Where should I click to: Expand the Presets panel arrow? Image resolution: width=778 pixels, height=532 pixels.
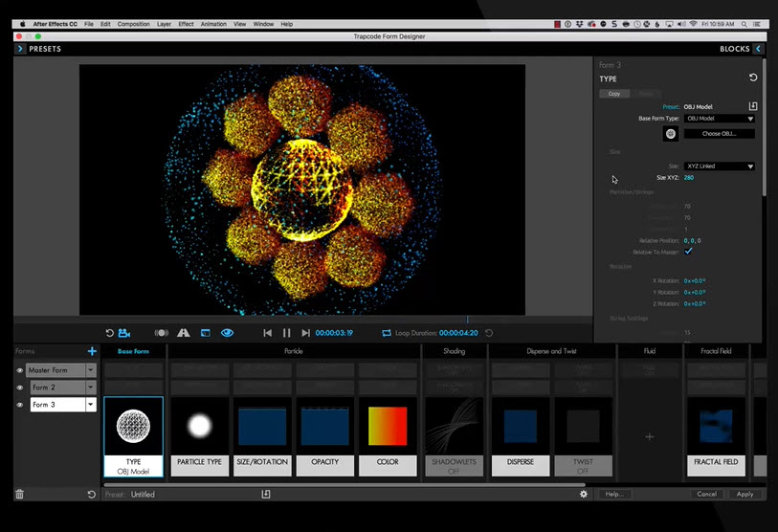20,49
